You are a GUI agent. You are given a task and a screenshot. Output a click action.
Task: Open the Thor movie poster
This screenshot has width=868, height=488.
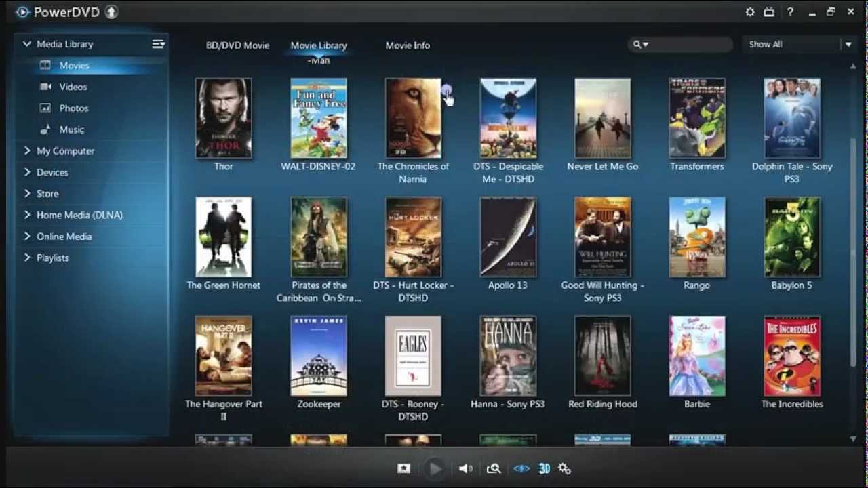223,118
